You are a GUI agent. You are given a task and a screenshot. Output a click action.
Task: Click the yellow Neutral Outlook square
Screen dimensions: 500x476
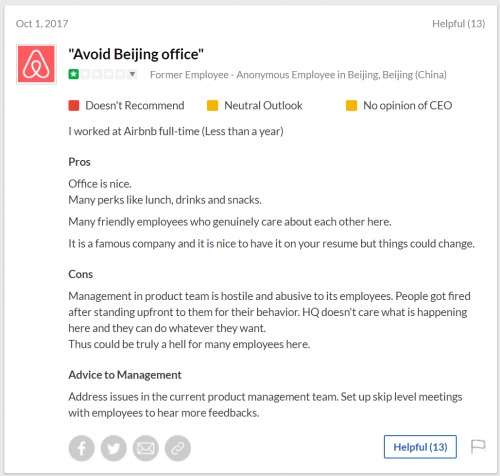click(x=213, y=105)
